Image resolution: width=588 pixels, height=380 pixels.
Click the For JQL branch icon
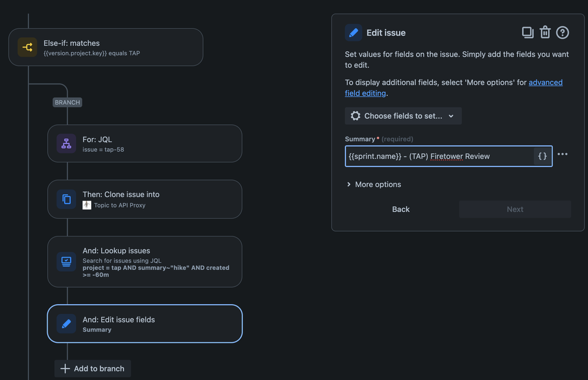click(x=67, y=144)
